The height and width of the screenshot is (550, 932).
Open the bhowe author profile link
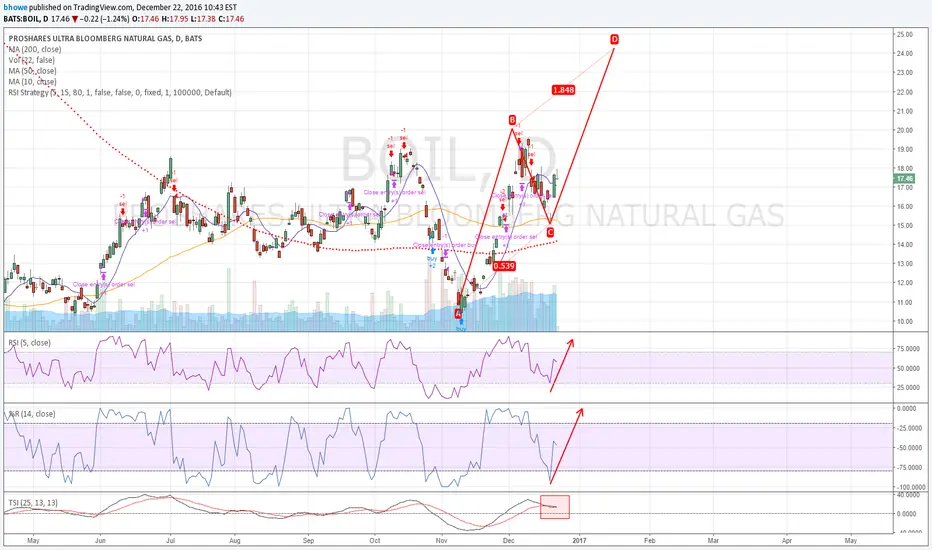(15, 8)
